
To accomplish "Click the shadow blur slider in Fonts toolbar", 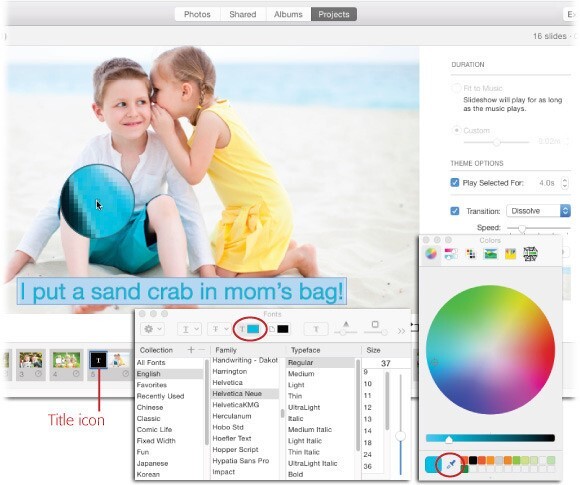I will click(375, 333).
